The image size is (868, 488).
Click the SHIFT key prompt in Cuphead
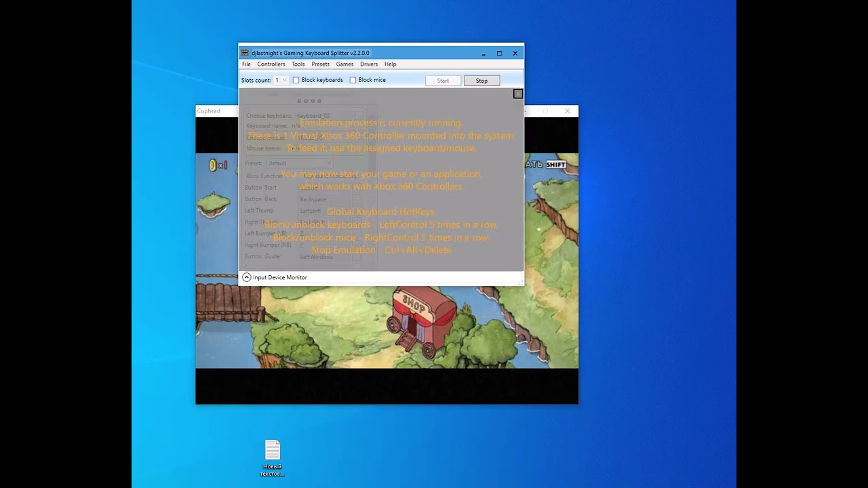pos(555,164)
